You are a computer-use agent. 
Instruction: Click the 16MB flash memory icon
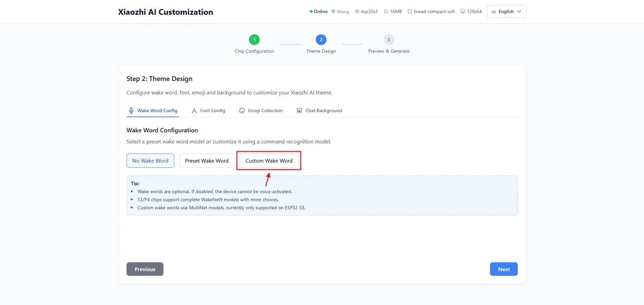point(386,12)
